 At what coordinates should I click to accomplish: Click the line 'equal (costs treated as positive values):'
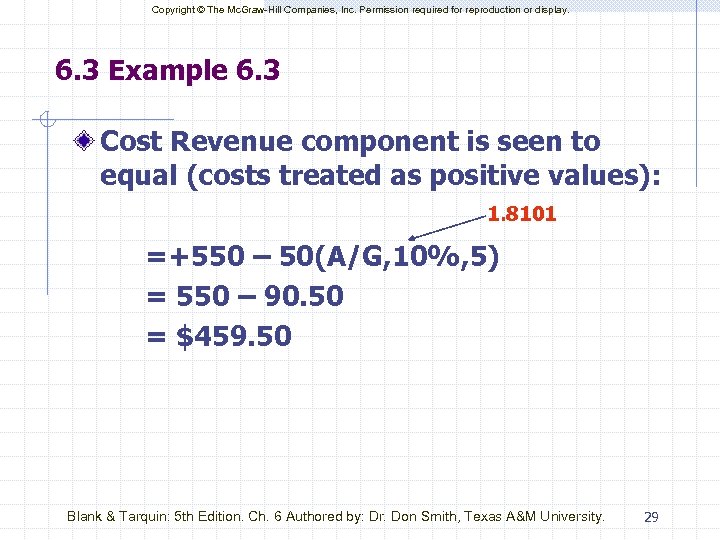380,176
